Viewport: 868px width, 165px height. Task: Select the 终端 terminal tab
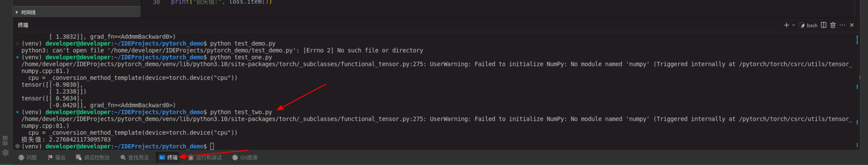tap(168, 158)
